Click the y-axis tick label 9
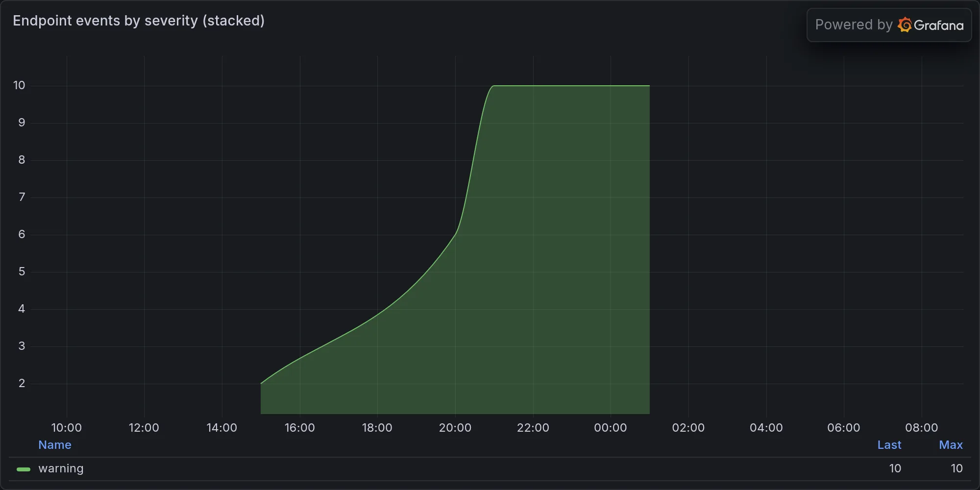This screenshot has height=490, width=980. (22, 122)
